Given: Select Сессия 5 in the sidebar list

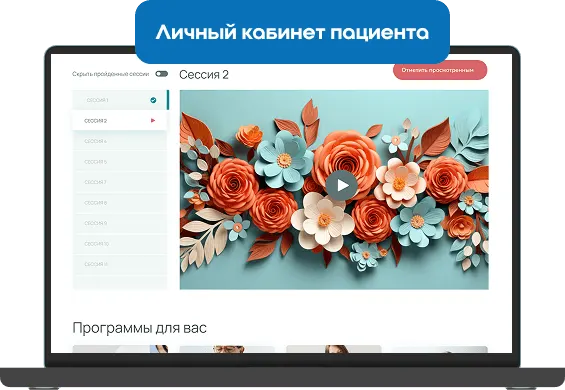Looking at the screenshot, I should [x=119, y=162].
